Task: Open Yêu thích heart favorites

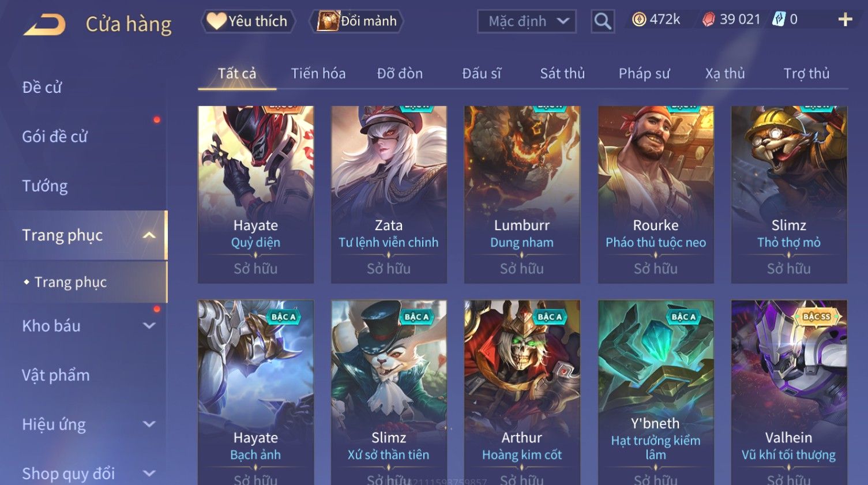Action: click(248, 21)
